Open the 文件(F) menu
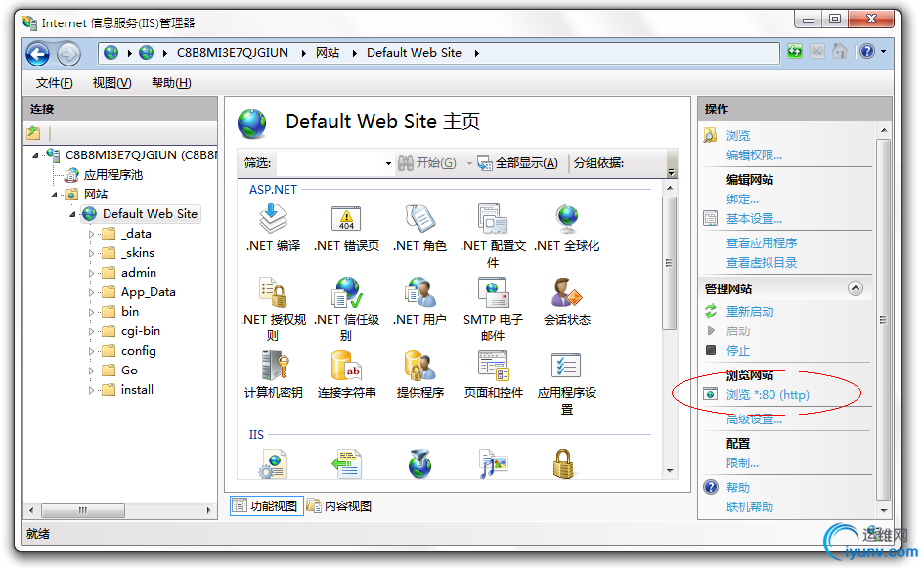Viewport: 924px width, 568px height. (54, 83)
